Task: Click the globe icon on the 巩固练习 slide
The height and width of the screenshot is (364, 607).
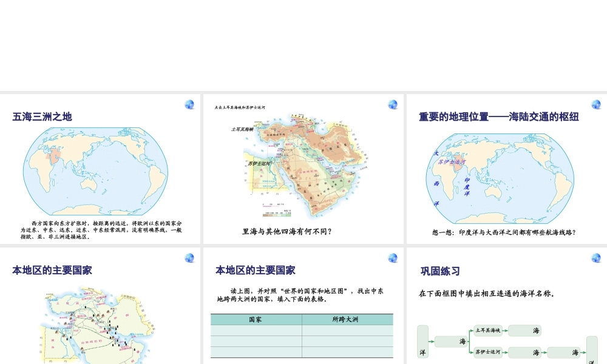Action: (596, 258)
